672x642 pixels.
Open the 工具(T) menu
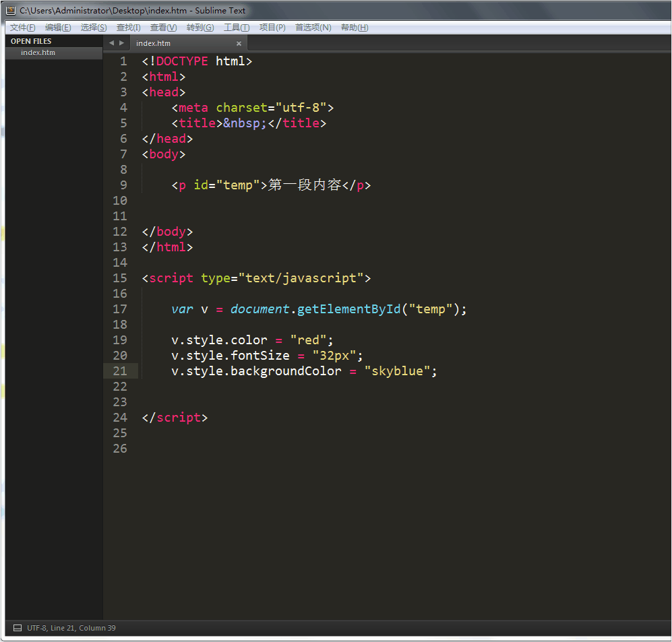click(237, 28)
